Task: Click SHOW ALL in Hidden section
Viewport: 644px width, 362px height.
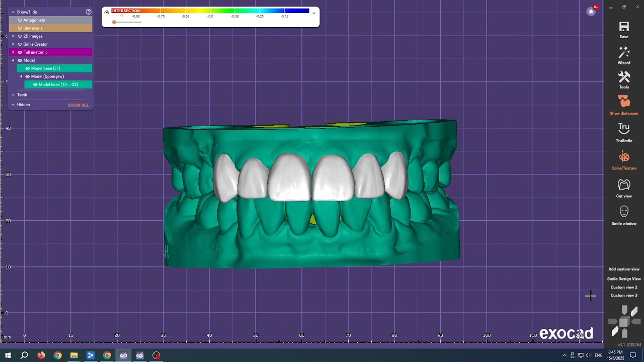Action: 78,105
